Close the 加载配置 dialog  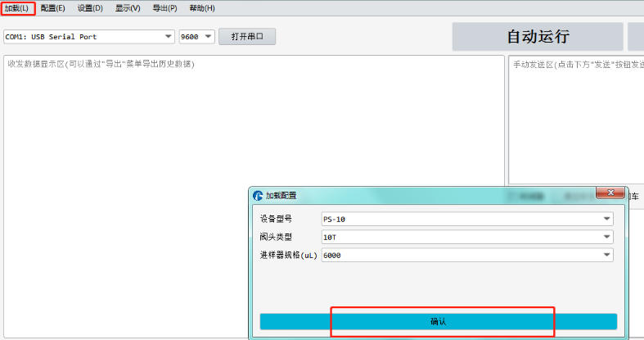[610, 193]
